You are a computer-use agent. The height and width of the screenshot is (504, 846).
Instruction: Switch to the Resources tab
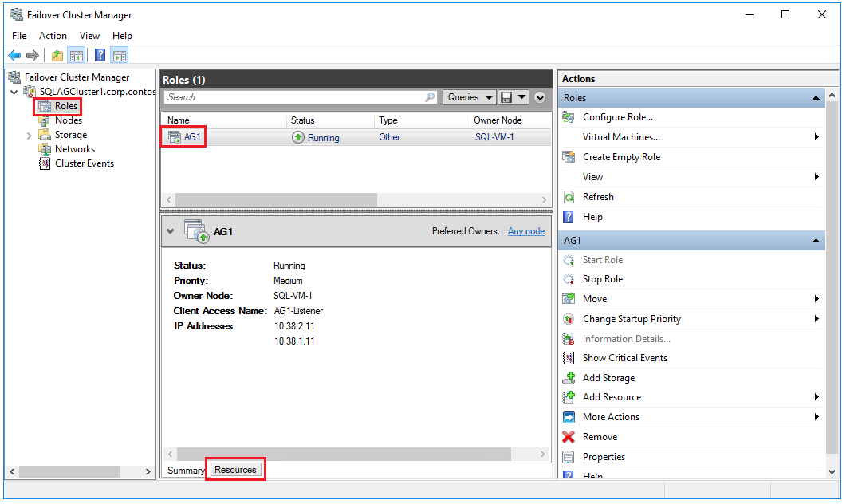click(235, 471)
